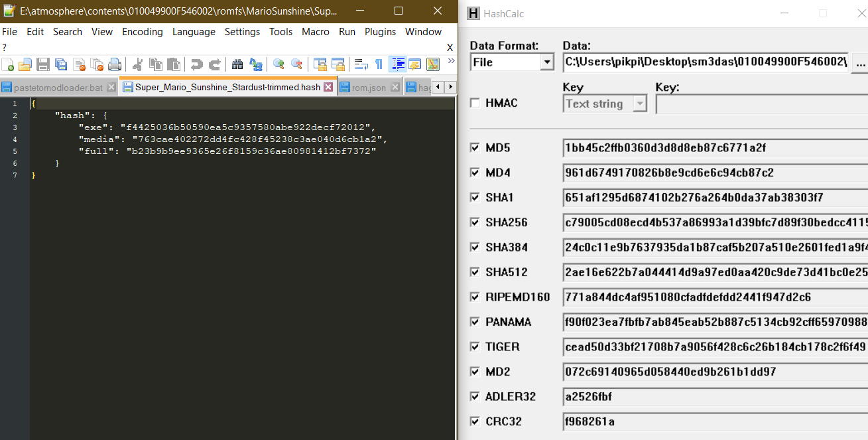Uncheck the SHA1 checkbox
Image resolution: width=868 pixels, height=440 pixels.
coord(475,197)
